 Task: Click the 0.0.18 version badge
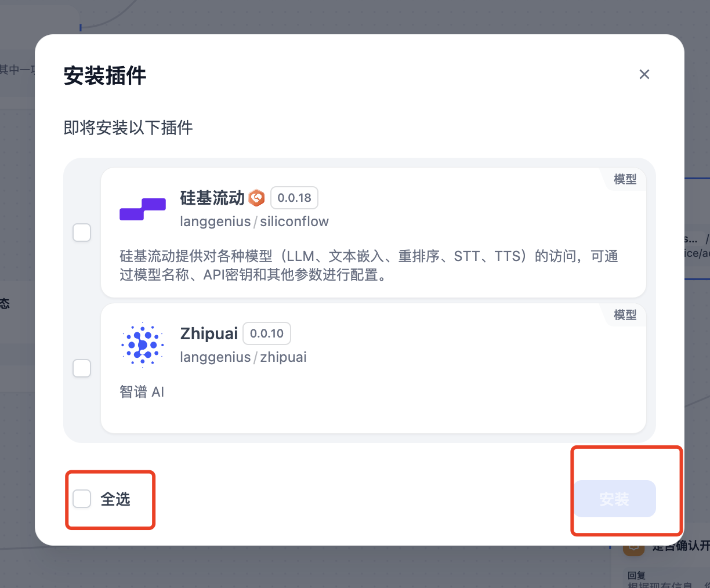[294, 198]
